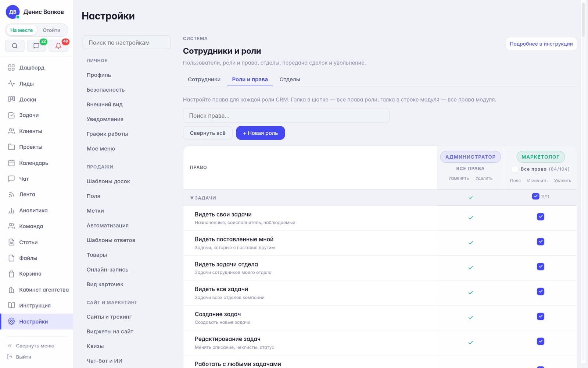Open notifications bell with 48 badge
Viewport: 588px width, 368px height.
[x=58, y=46]
